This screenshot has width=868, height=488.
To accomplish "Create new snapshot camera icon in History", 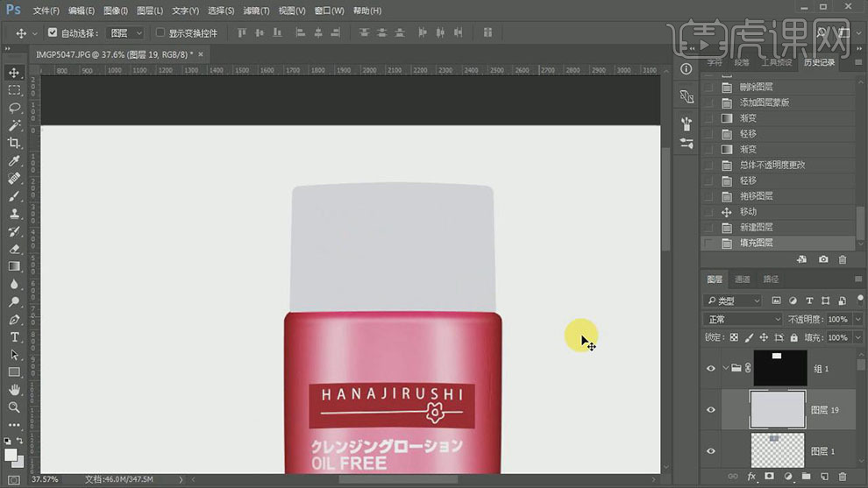I will tap(823, 259).
